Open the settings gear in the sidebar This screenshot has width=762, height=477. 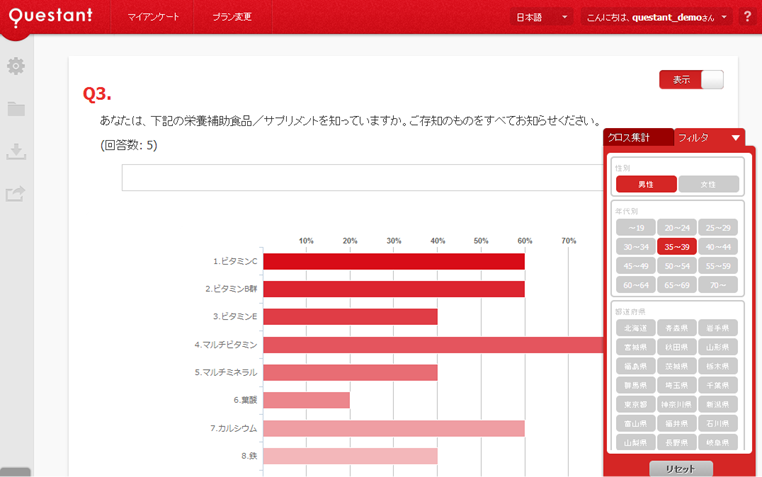(16, 66)
